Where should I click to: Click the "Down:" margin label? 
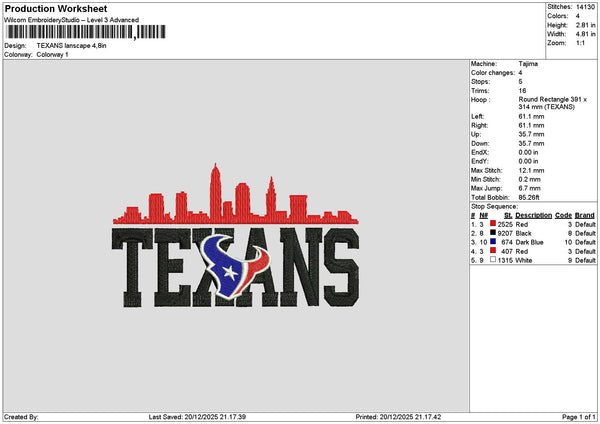(480, 144)
